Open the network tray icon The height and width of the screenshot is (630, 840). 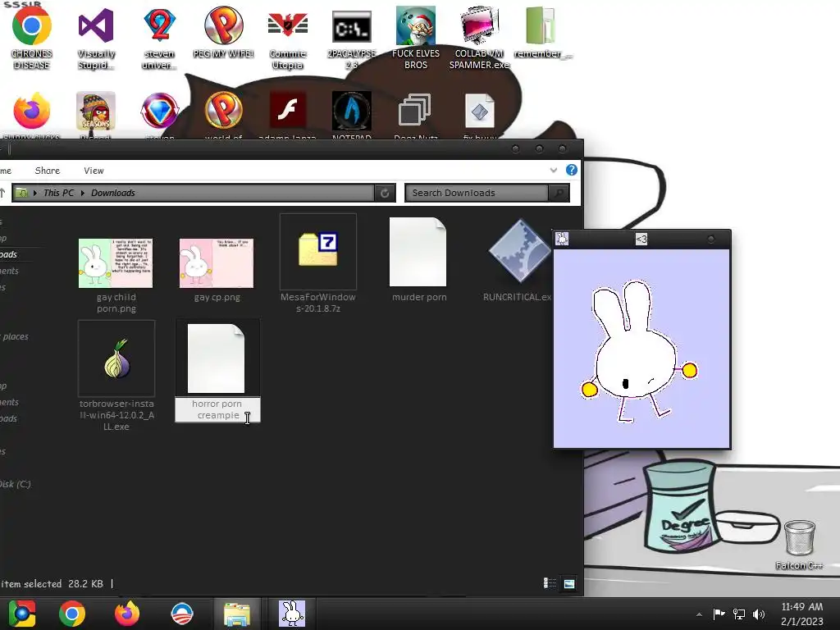coord(739,614)
